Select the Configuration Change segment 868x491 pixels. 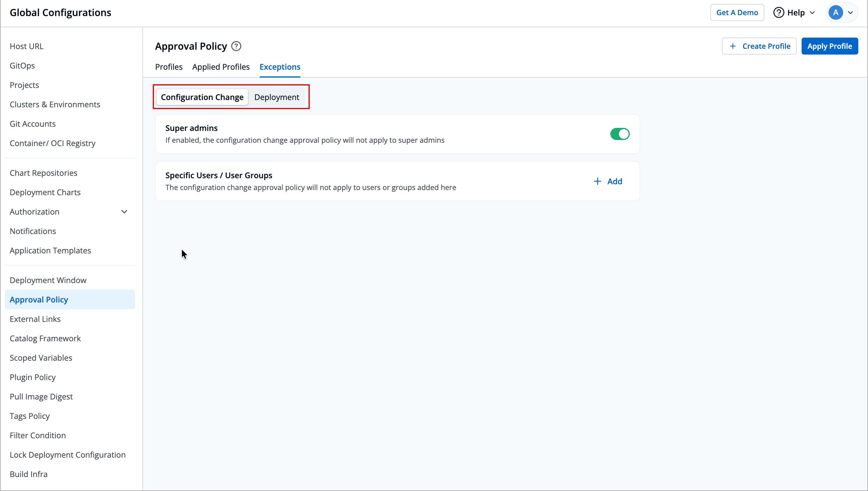click(x=202, y=97)
